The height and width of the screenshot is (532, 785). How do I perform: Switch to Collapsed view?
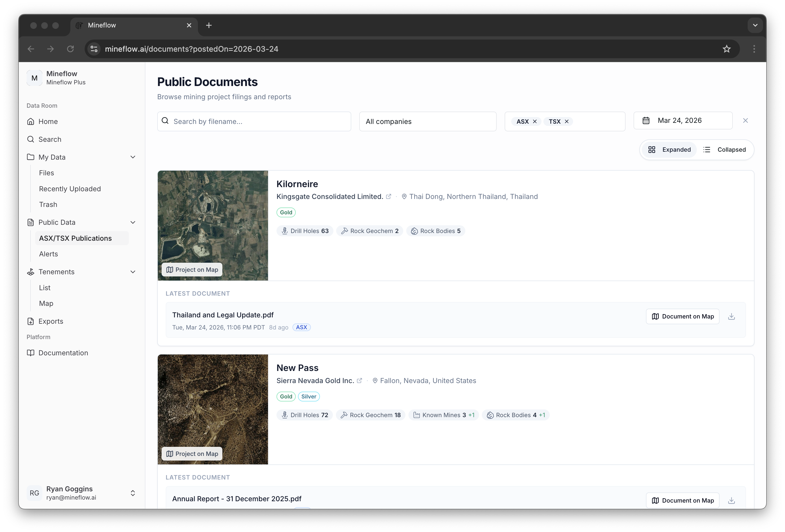(725, 150)
